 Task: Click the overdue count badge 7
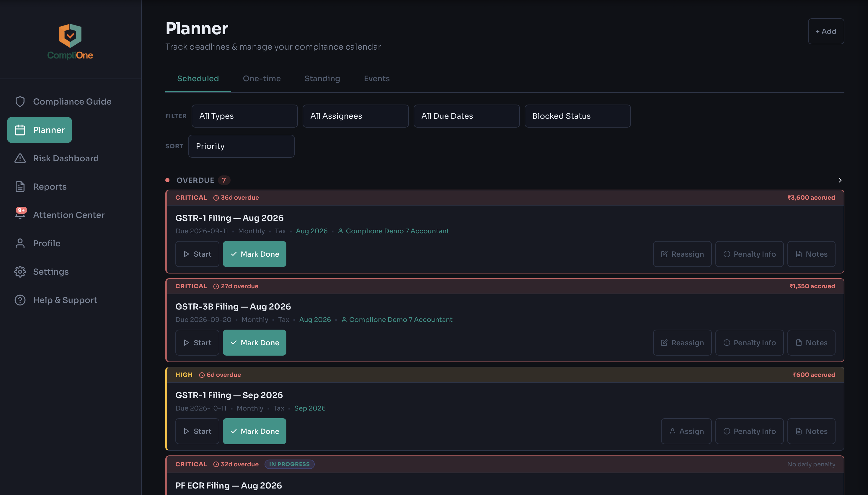coord(224,180)
